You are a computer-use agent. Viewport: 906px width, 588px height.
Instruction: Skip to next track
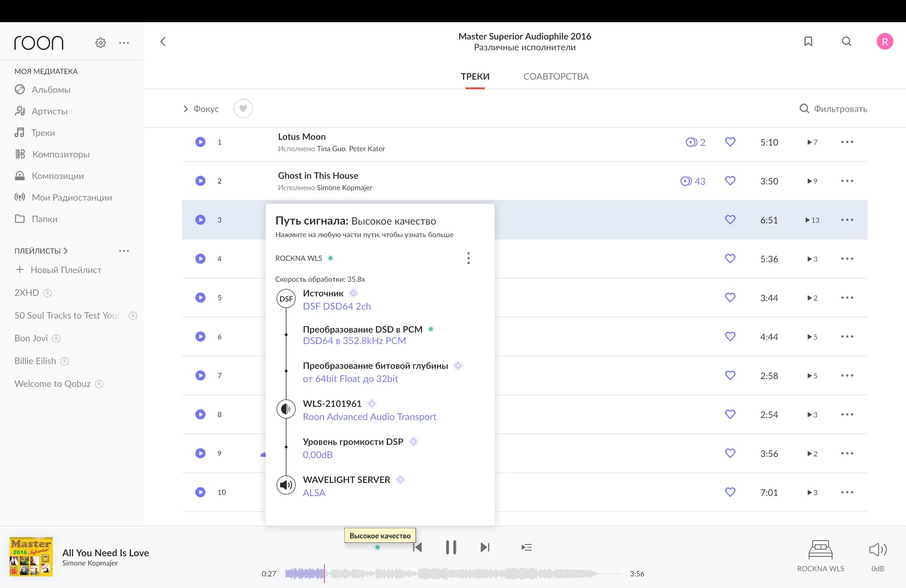coord(485,547)
